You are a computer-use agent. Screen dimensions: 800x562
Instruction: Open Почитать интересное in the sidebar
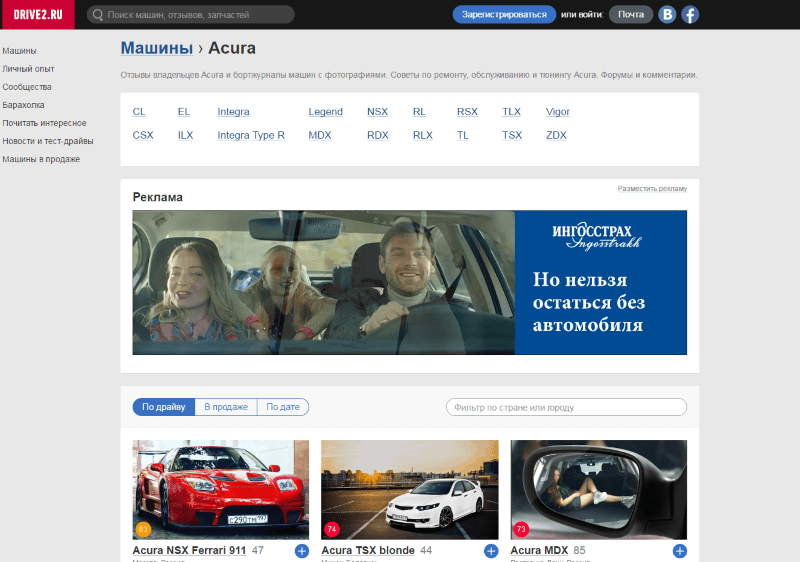(x=44, y=123)
